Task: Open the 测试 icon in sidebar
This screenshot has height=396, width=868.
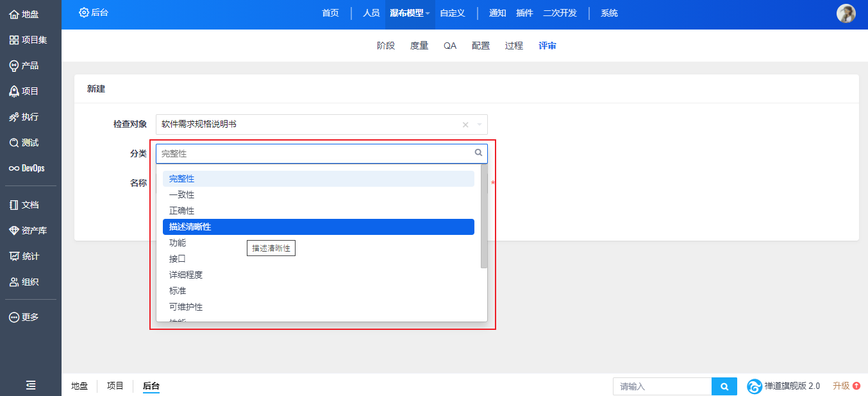Action: [x=14, y=142]
